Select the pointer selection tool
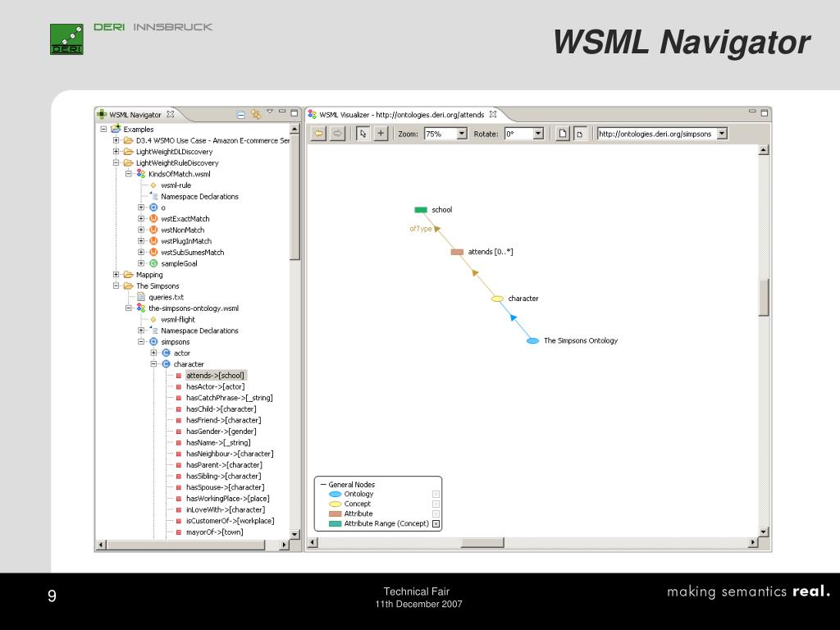The image size is (840, 630). [363, 134]
